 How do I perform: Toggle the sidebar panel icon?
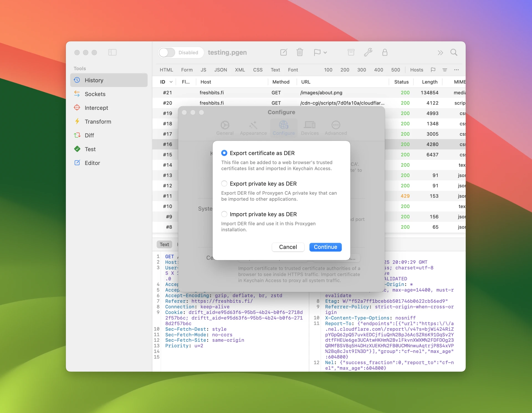tap(112, 52)
